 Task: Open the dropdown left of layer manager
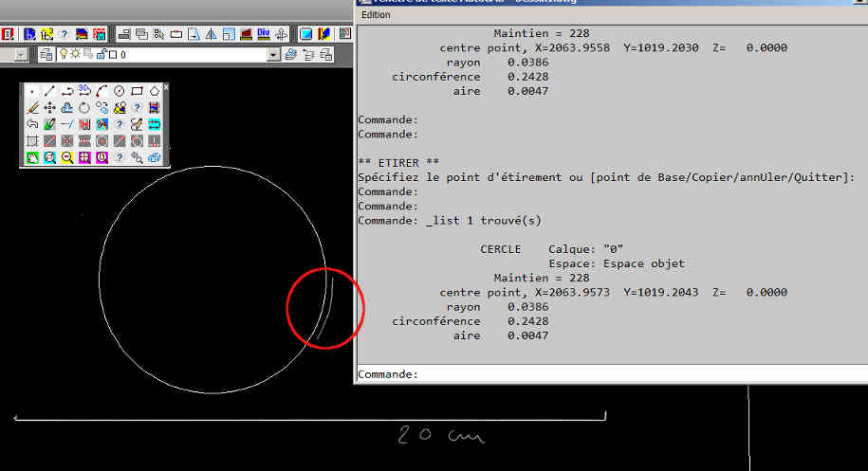click(21, 55)
